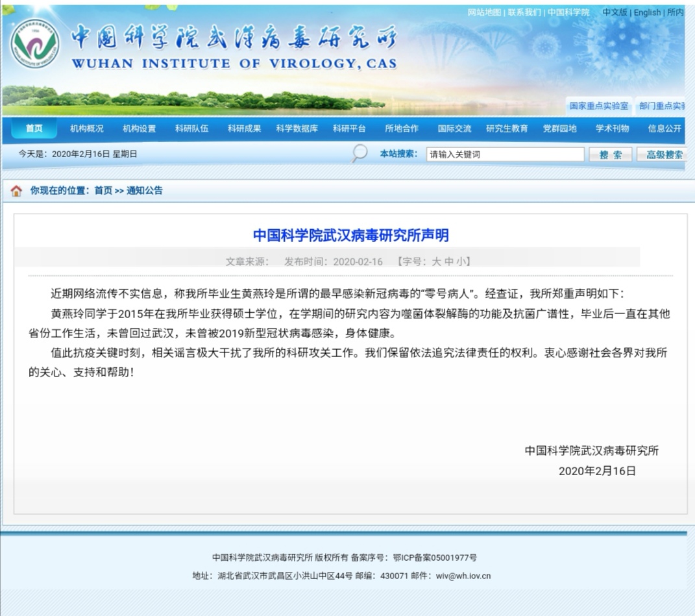Open the 国家重点实验室 tab
The height and width of the screenshot is (616, 695).
tap(599, 106)
